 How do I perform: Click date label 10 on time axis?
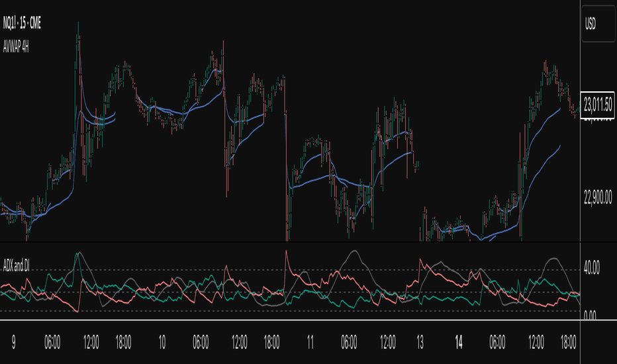[162, 342]
